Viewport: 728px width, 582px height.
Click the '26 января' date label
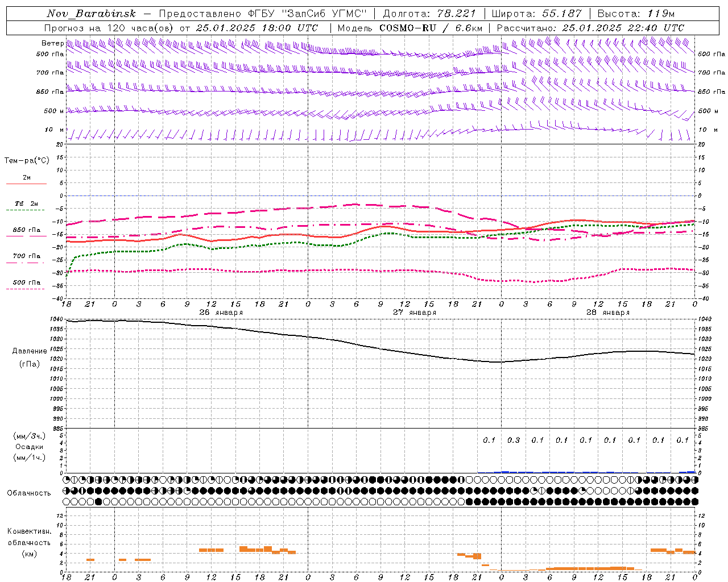pos(221,313)
